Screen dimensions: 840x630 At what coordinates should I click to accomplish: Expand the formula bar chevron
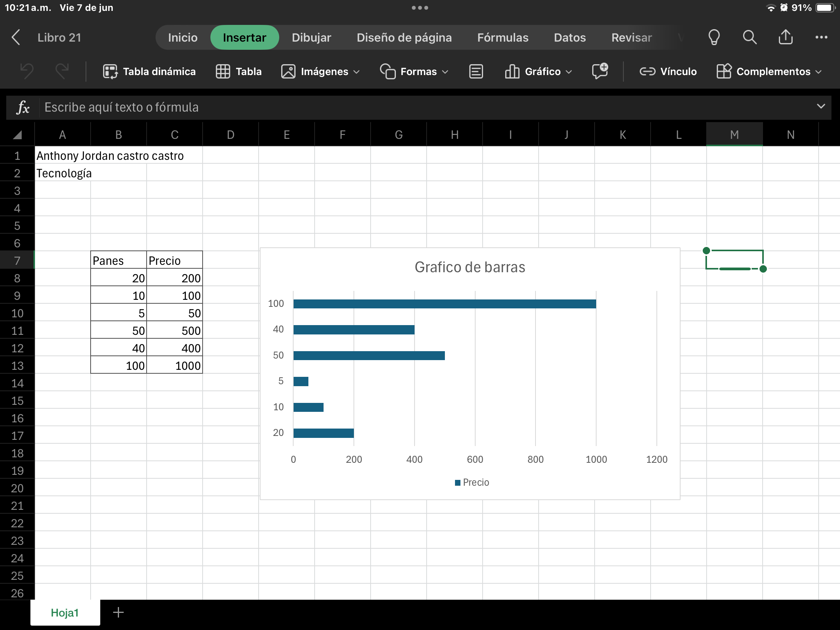[x=821, y=107]
